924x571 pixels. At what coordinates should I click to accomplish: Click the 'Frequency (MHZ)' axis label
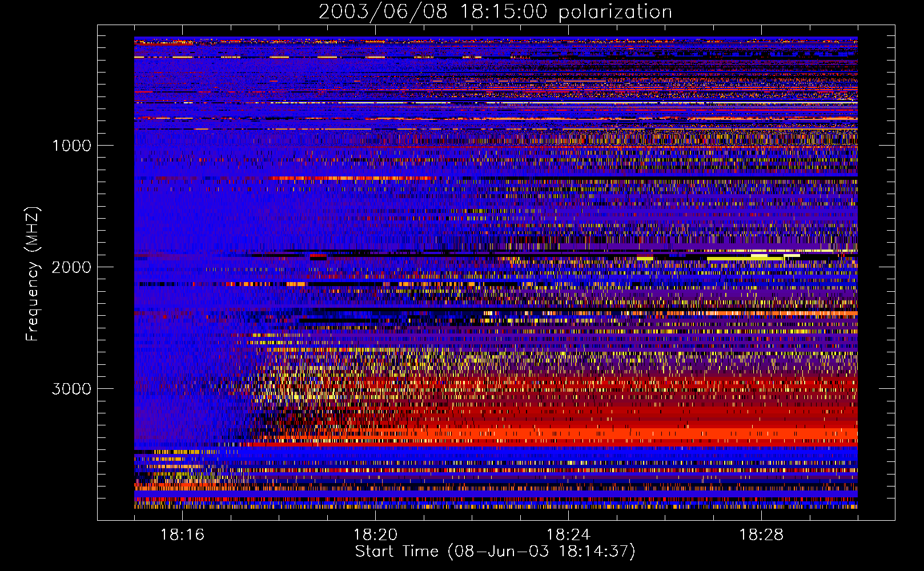(x=33, y=274)
